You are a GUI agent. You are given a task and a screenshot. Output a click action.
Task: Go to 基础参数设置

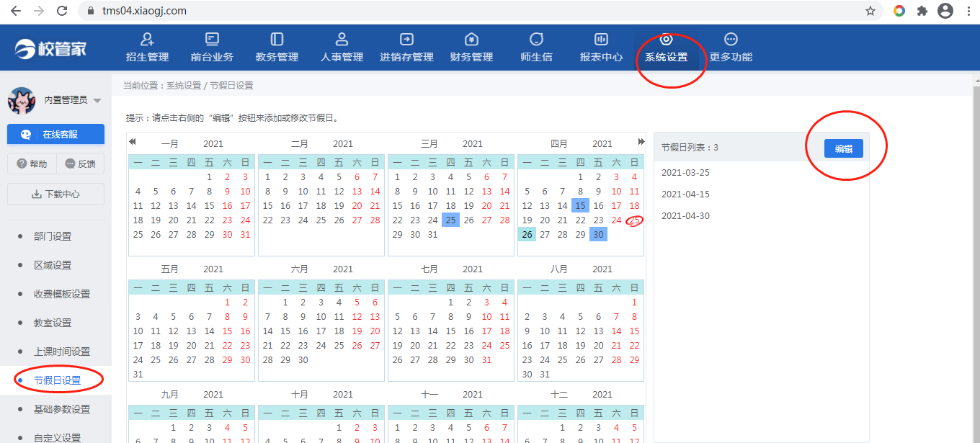[62, 409]
